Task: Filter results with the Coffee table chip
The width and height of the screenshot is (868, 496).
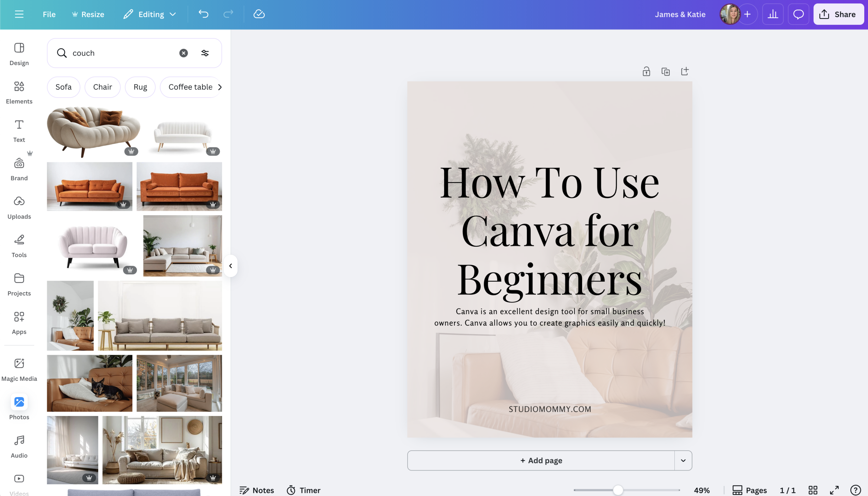Action: click(x=190, y=87)
